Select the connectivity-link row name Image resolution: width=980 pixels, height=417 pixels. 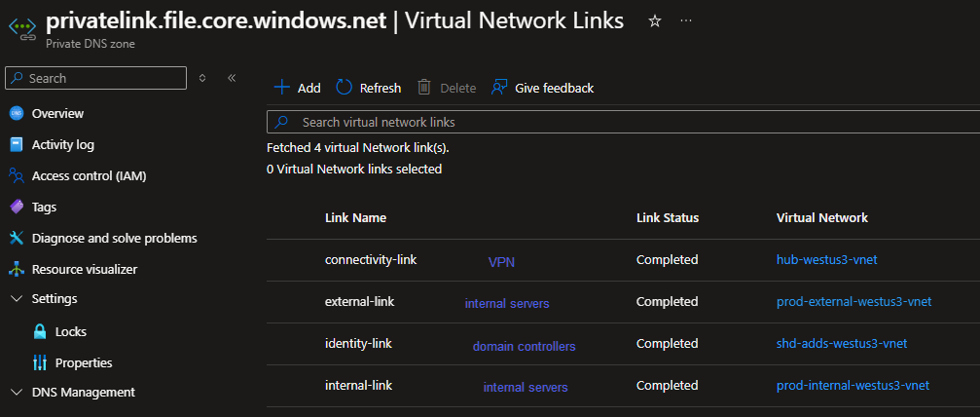coord(371,259)
